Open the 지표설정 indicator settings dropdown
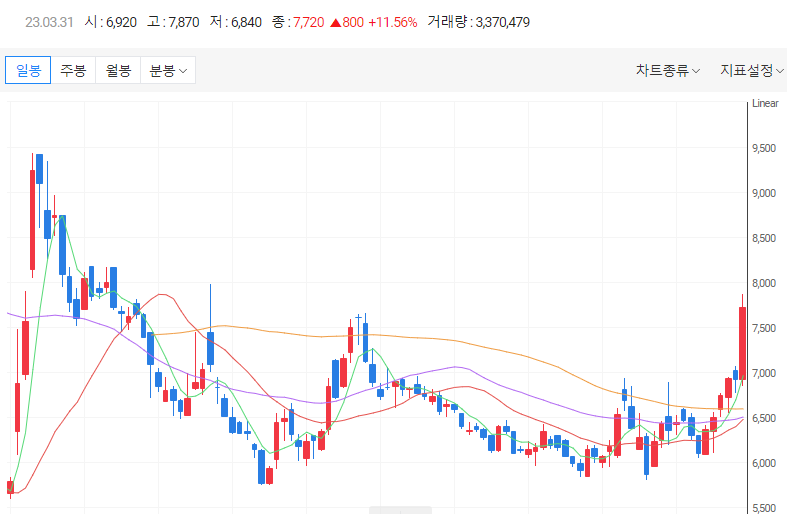This screenshot has width=787, height=514. click(x=751, y=70)
